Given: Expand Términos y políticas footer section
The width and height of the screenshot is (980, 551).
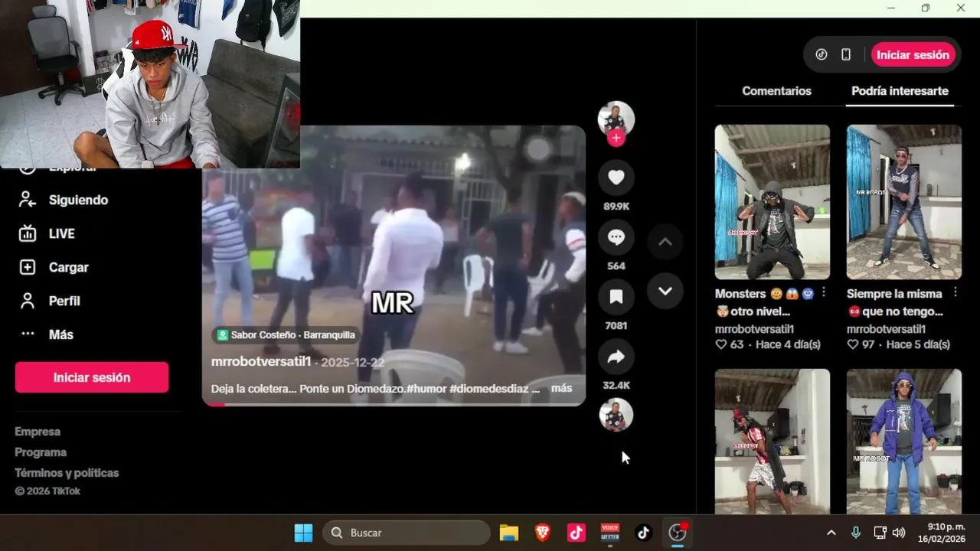Looking at the screenshot, I should (x=67, y=473).
